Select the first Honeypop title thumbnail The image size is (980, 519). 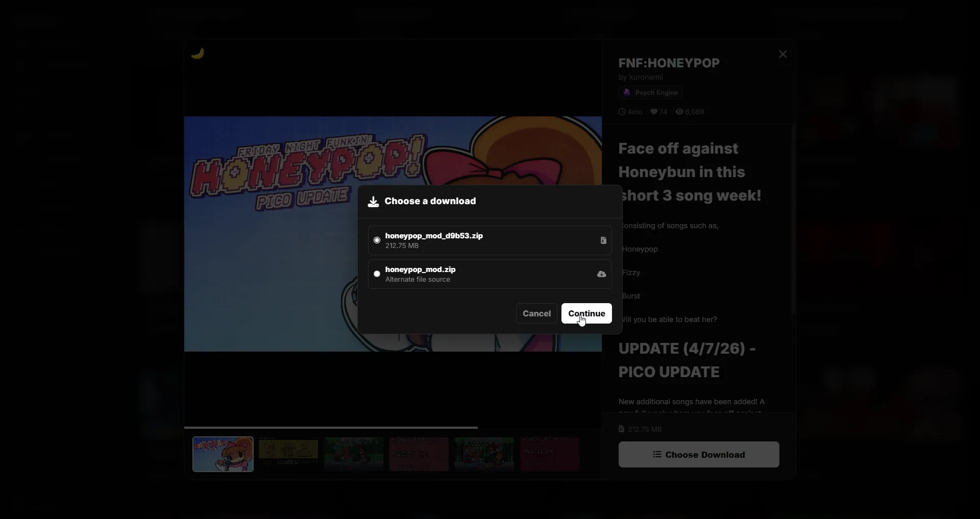223,454
